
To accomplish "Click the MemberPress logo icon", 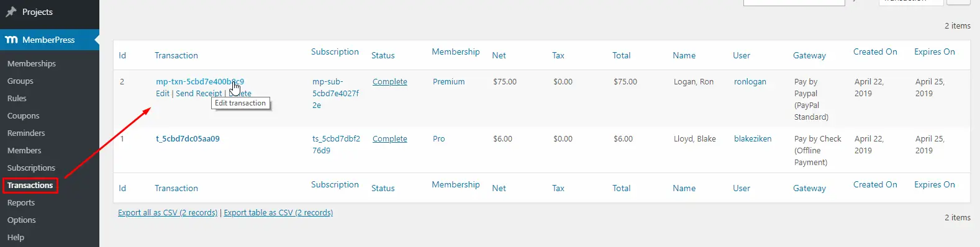I will point(11,40).
